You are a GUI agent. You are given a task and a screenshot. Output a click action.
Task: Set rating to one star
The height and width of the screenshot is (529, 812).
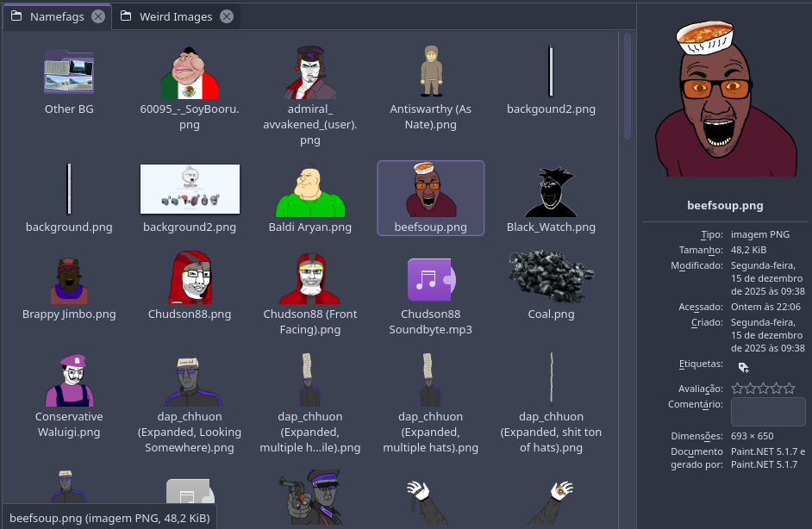738,389
